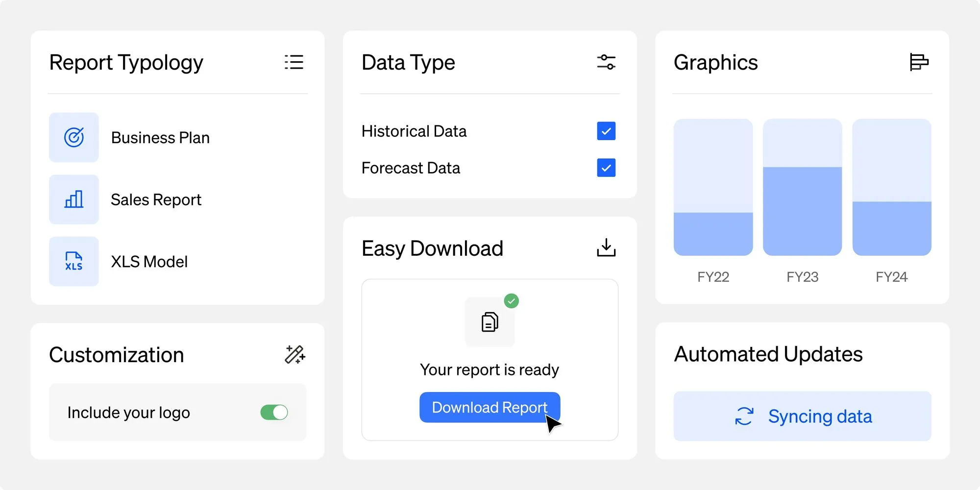Image resolution: width=980 pixels, height=490 pixels.
Task: Uncheck the Forecast Data checkbox
Action: coord(606,168)
